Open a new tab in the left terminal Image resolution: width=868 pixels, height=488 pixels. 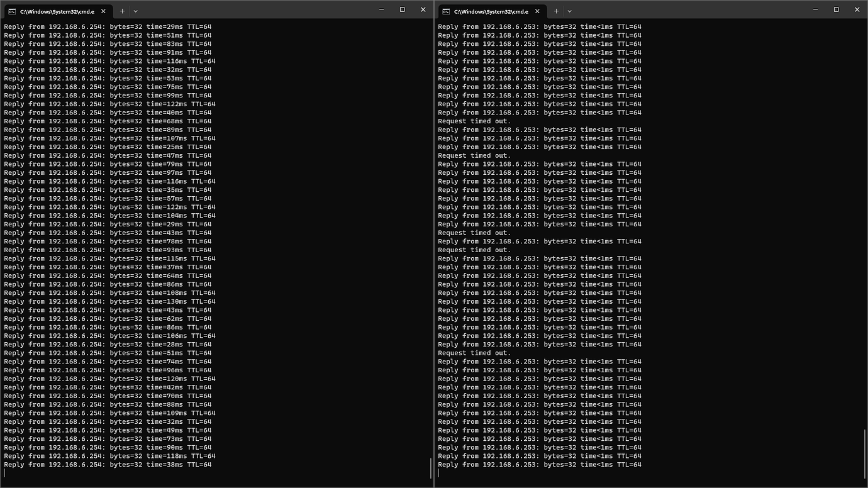coord(122,11)
